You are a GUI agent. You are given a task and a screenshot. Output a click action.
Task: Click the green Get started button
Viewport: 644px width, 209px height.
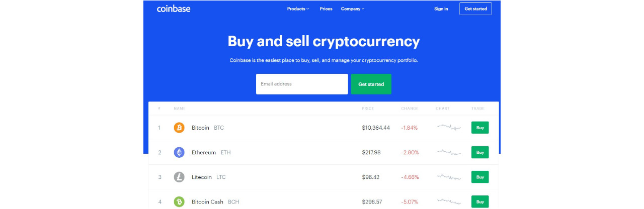371,84
